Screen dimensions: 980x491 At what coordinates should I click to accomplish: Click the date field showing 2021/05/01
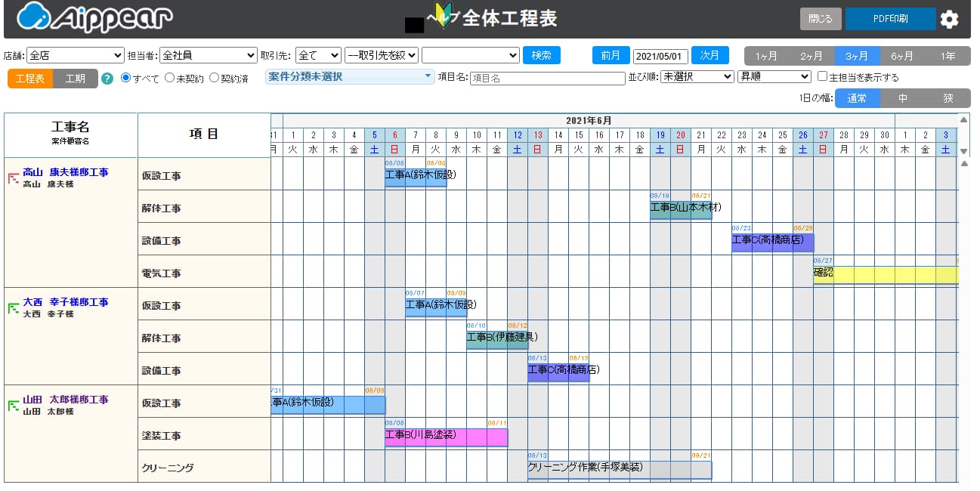coord(660,56)
